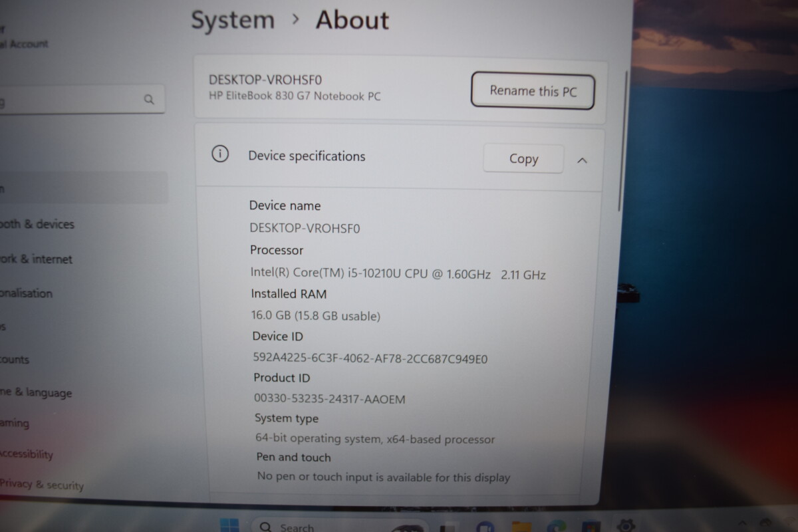Show hidden system tray icons
798x532 pixels.
click(742, 524)
